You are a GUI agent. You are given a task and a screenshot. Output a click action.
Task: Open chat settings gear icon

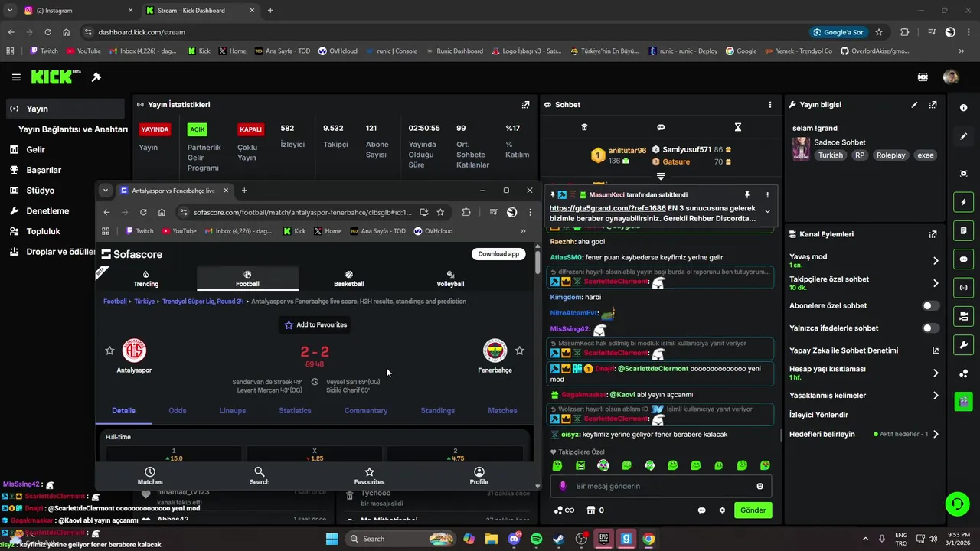pos(722,510)
